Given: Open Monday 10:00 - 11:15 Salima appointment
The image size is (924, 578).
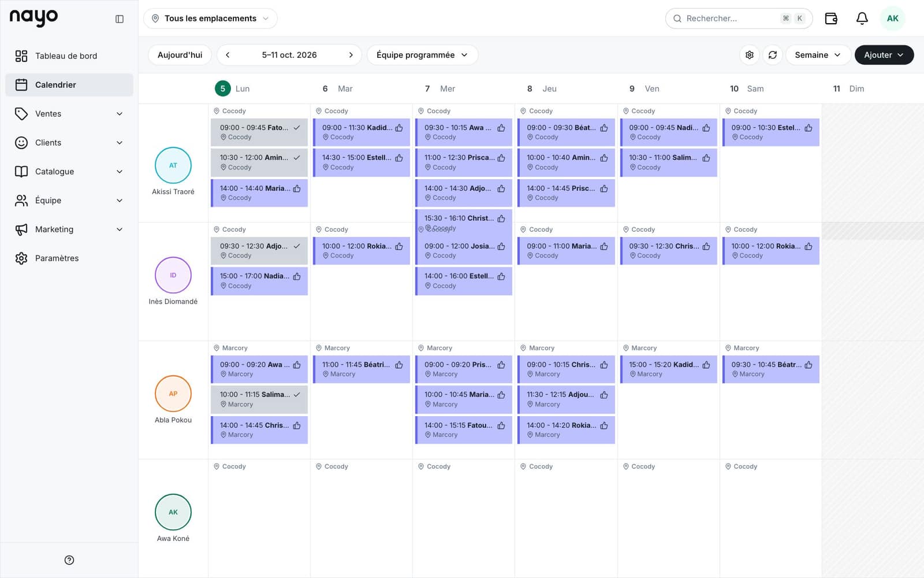Looking at the screenshot, I should point(259,399).
